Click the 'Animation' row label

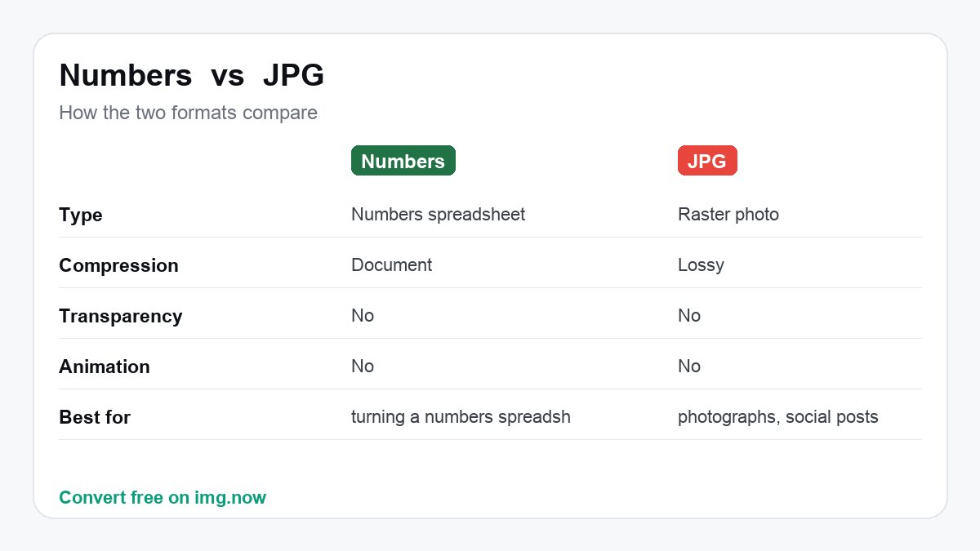(x=105, y=367)
